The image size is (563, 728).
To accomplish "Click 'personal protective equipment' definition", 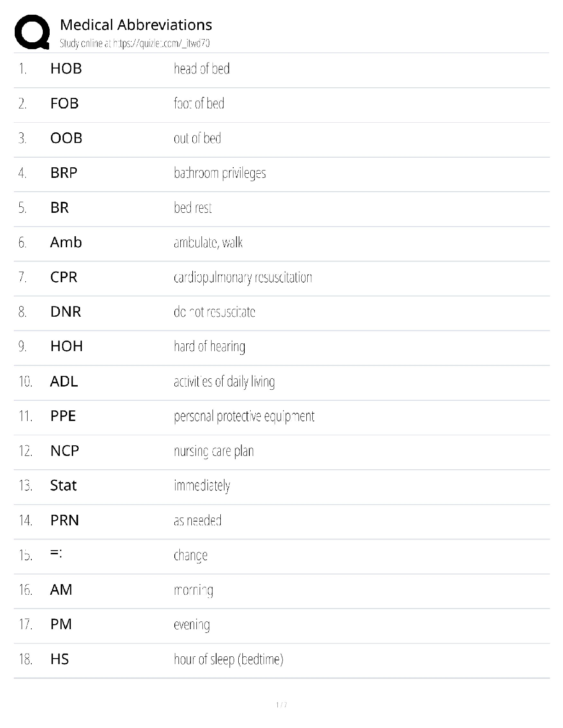I will [244, 416].
